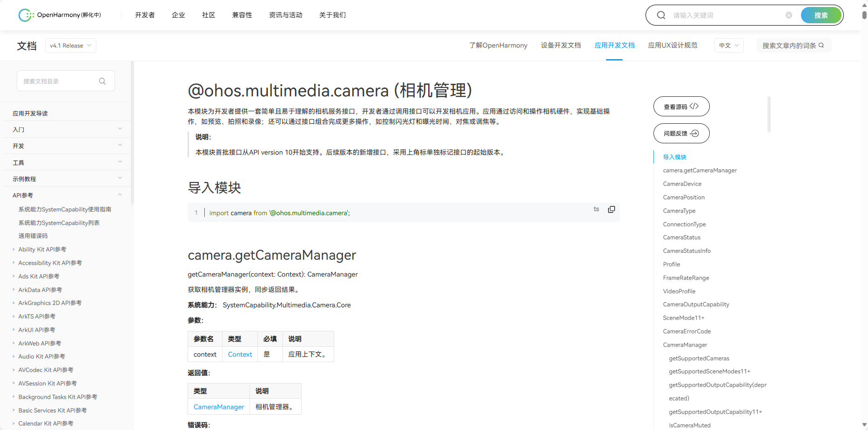Expand Accessibility Kit API参考 node
The height and width of the screenshot is (430, 868).
click(x=13, y=263)
